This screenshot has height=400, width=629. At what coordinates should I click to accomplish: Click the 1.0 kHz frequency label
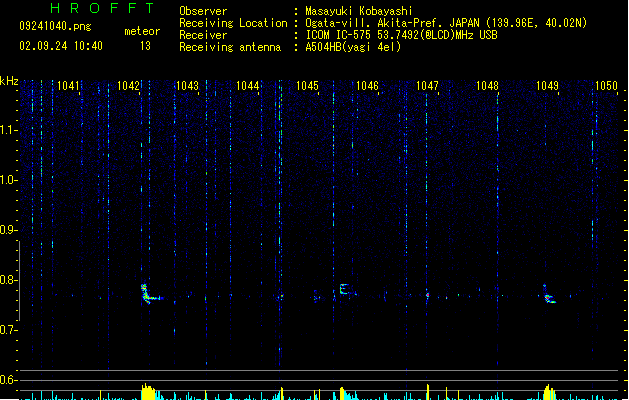[x=9, y=180]
